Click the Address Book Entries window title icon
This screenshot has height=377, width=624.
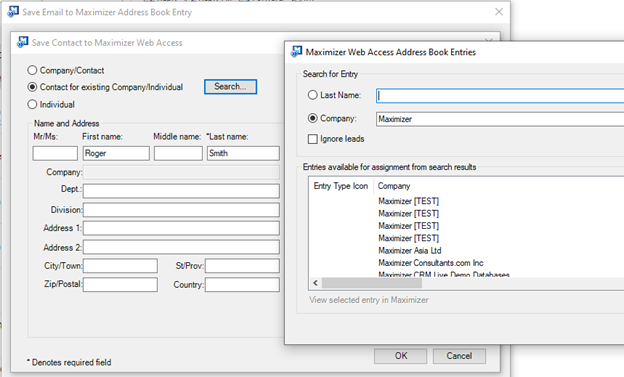296,51
